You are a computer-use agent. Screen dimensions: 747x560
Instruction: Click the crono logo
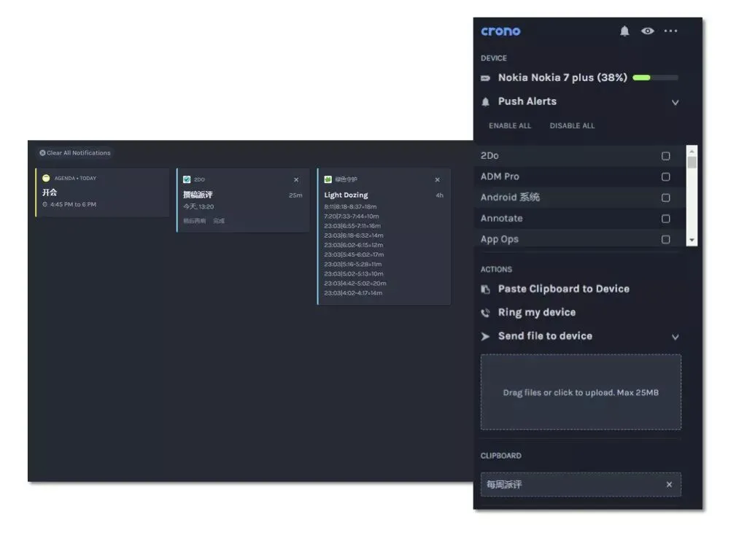pyautogui.click(x=500, y=31)
